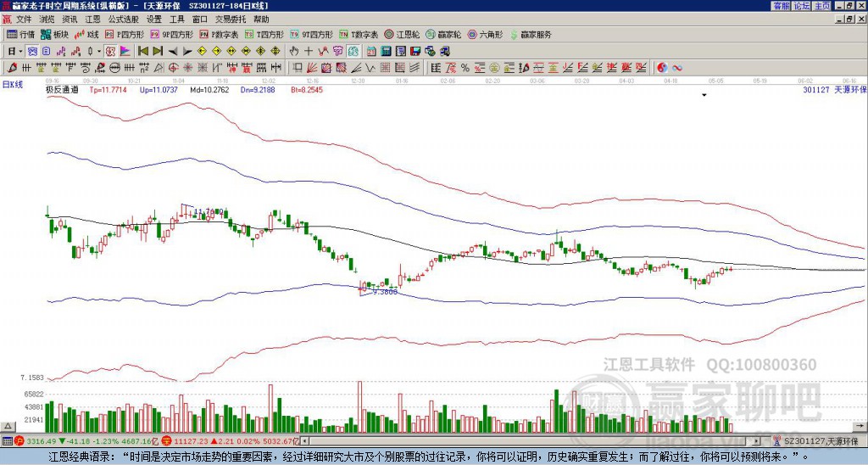This screenshot has height=465, width=868.
Task: Expand the candlestick style dropdown arrow
Action: click(99, 52)
